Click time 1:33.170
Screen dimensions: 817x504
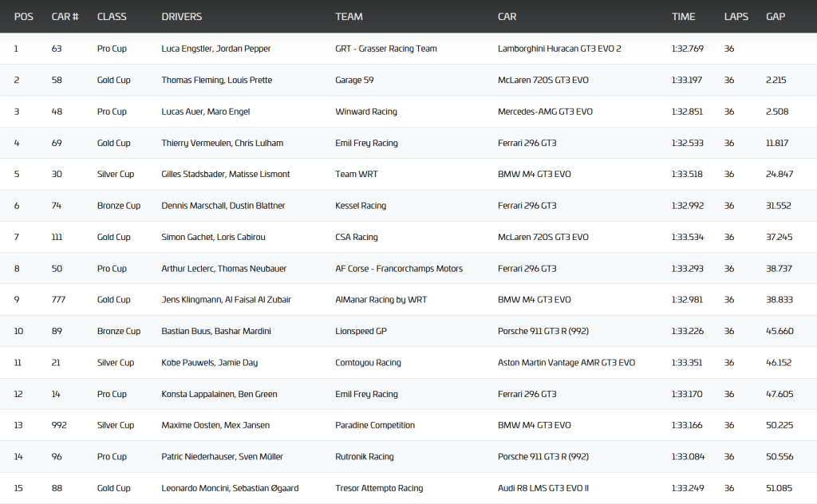687,394
